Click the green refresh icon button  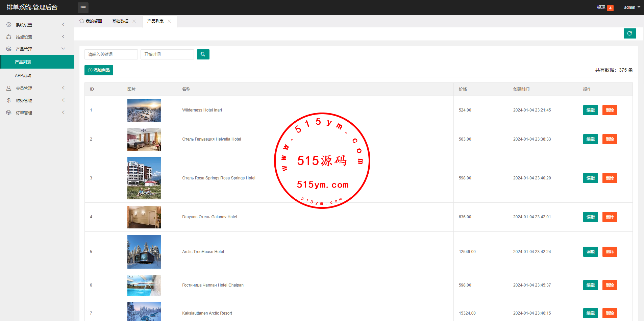(629, 33)
